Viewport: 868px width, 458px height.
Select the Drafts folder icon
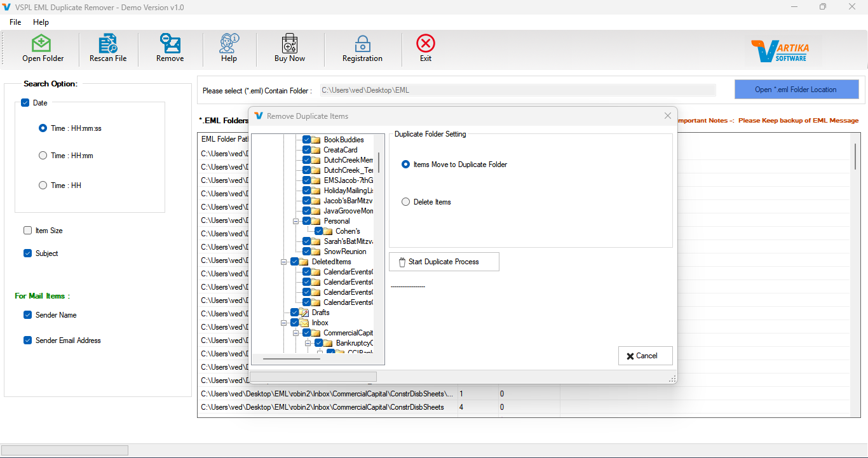coord(304,313)
